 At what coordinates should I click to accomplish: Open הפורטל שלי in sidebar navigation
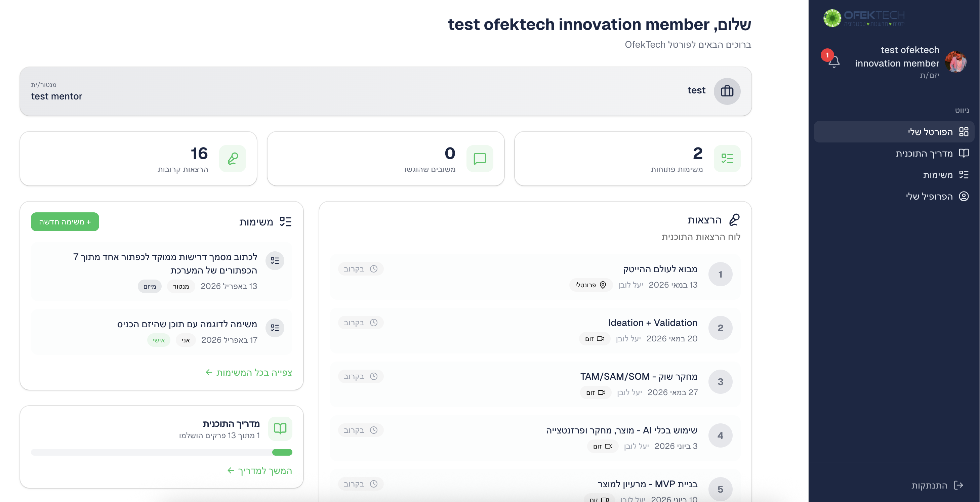click(930, 132)
